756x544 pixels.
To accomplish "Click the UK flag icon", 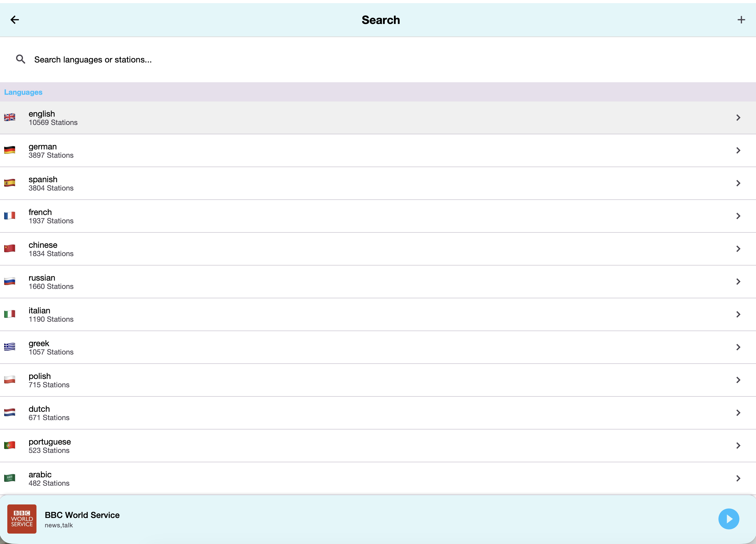I will coord(10,117).
